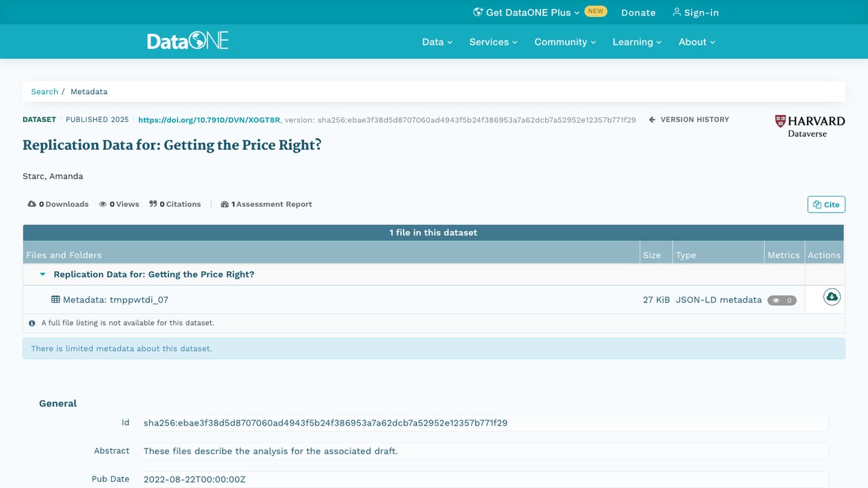Click the JSON-LD metadata type value
The width and height of the screenshot is (868, 488).
pos(719,300)
